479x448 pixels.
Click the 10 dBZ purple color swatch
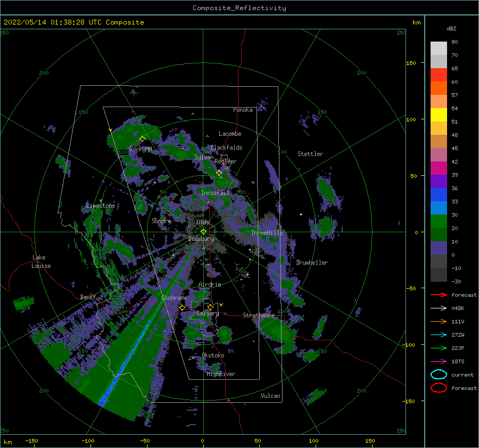tap(439, 248)
